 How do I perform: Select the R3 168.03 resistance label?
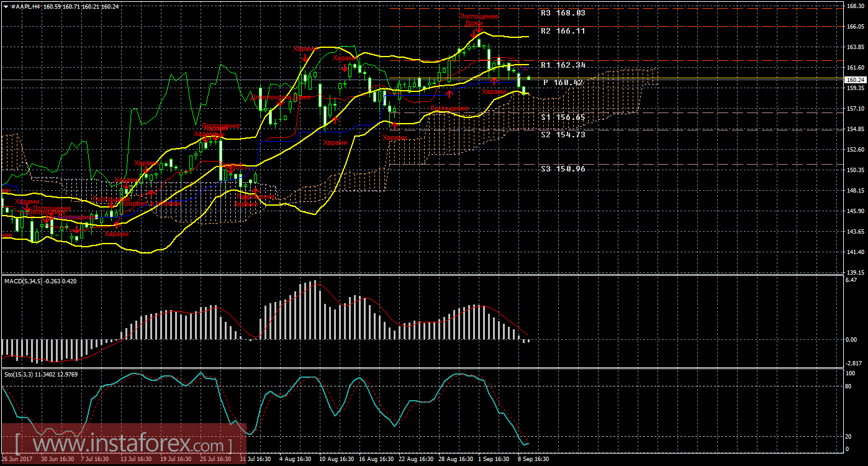tap(563, 12)
